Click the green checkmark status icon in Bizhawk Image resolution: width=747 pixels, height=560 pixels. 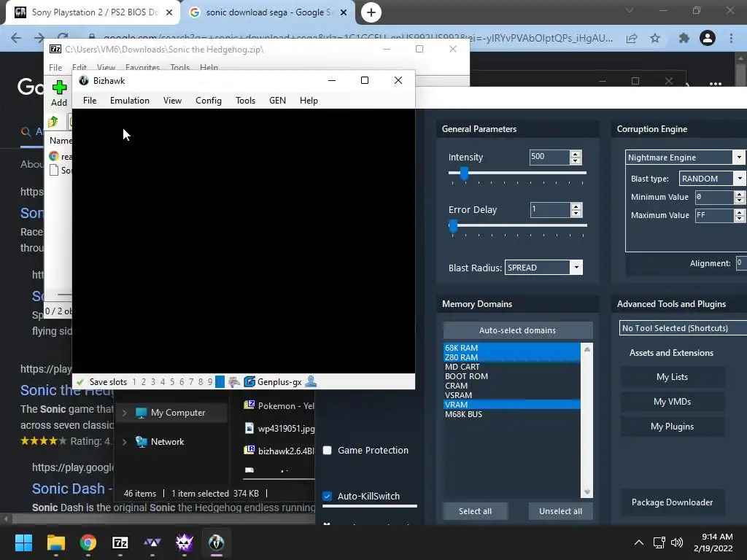pyautogui.click(x=80, y=382)
